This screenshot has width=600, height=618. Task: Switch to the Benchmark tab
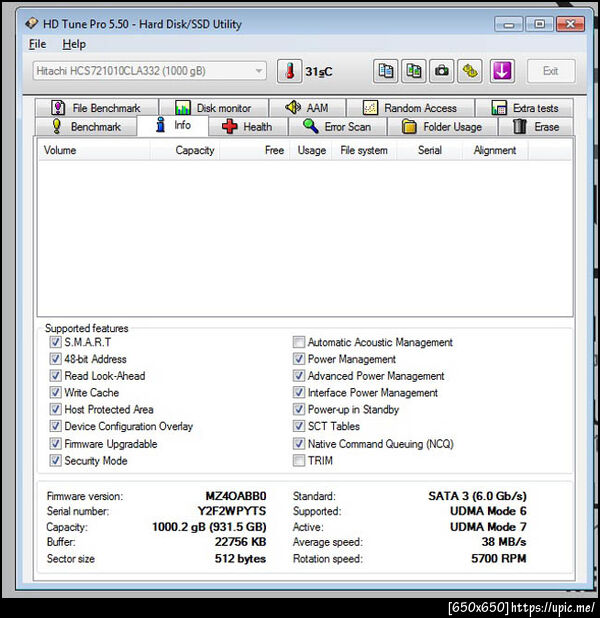click(86, 127)
